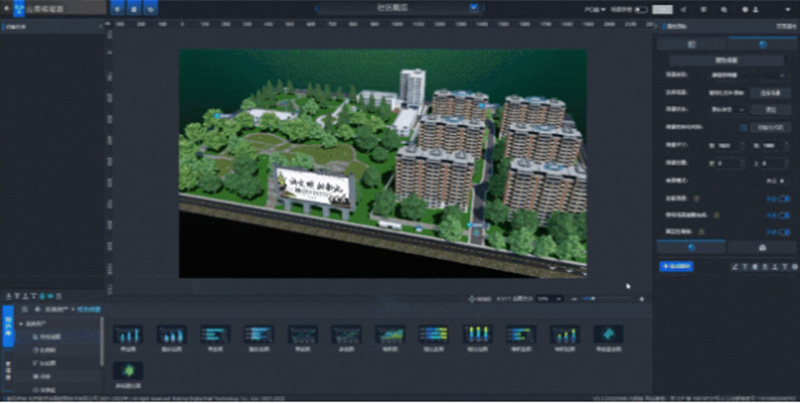Click the blue add button in right panel
Viewport: 800px width, 403px height.
[x=676, y=267]
